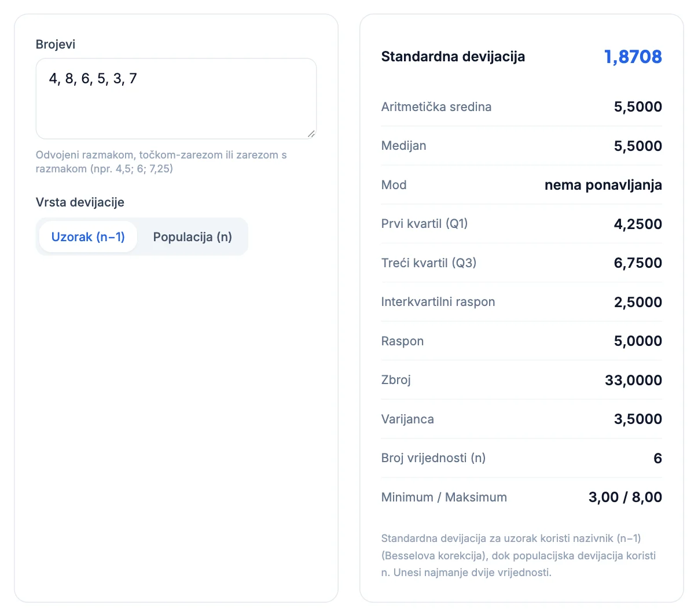Click the textarea resize handle corner
The height and width of the screenshot is (616, 698).
(x=311, y=134)
